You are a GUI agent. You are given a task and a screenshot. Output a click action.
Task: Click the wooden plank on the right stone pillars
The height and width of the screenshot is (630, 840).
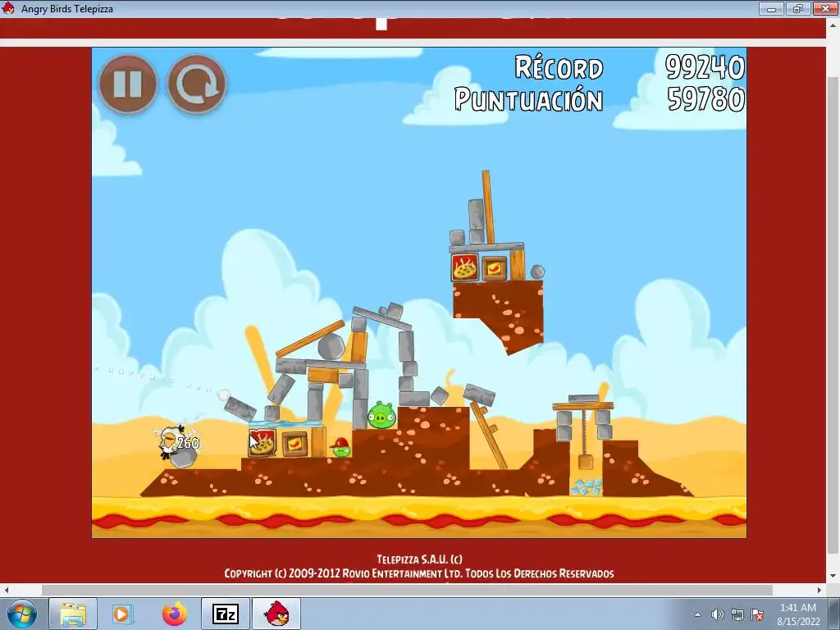[x=583, y=407]
